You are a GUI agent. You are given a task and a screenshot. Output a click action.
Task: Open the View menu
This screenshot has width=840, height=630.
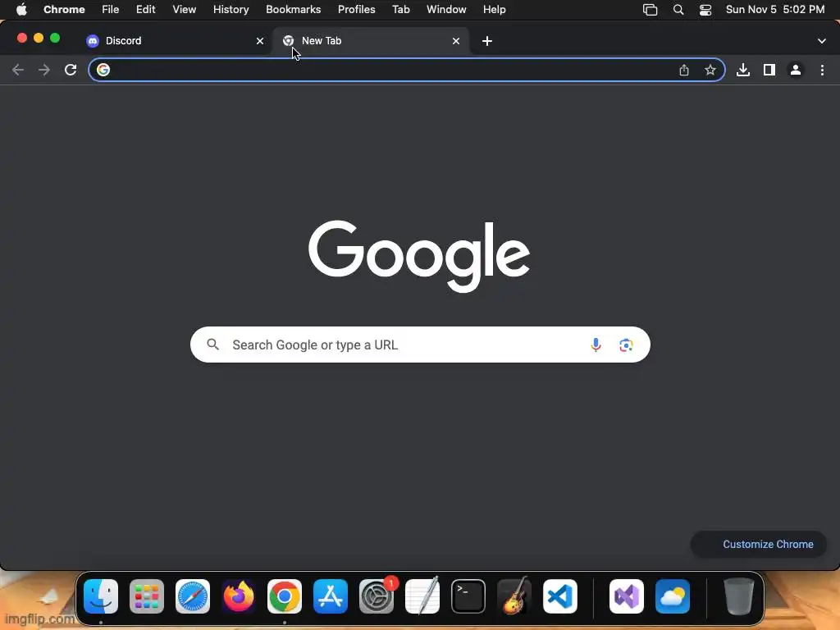pyautogui.click(x=184, y=9)
